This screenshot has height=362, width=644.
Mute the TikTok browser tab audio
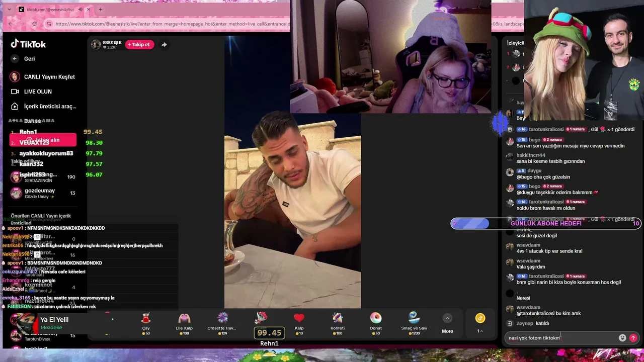click(81, 10)
